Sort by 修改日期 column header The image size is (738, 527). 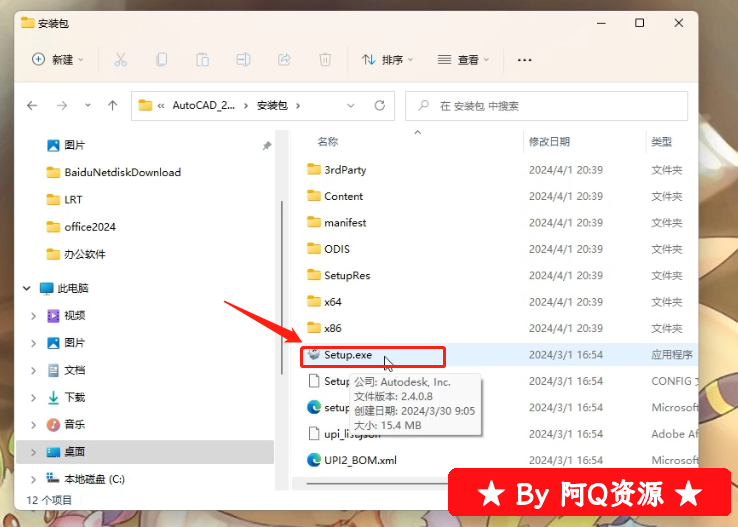(x=549, y=142)
